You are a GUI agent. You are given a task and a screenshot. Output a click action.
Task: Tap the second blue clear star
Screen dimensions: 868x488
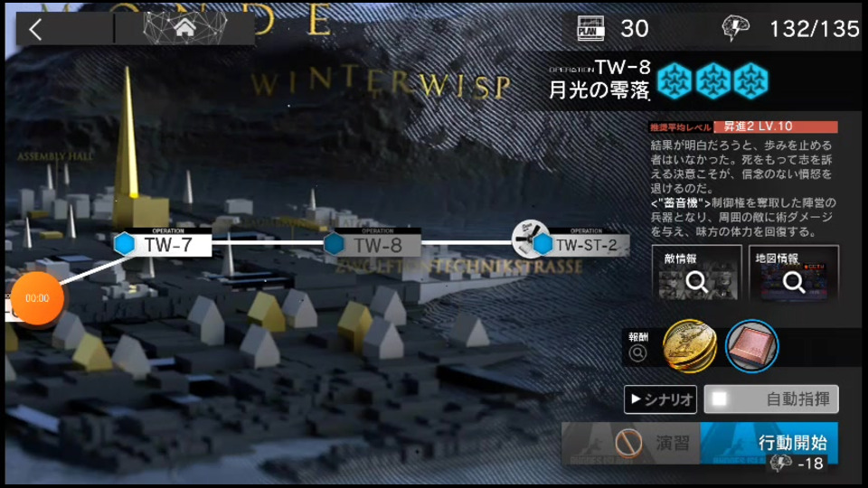pos(713,80)
